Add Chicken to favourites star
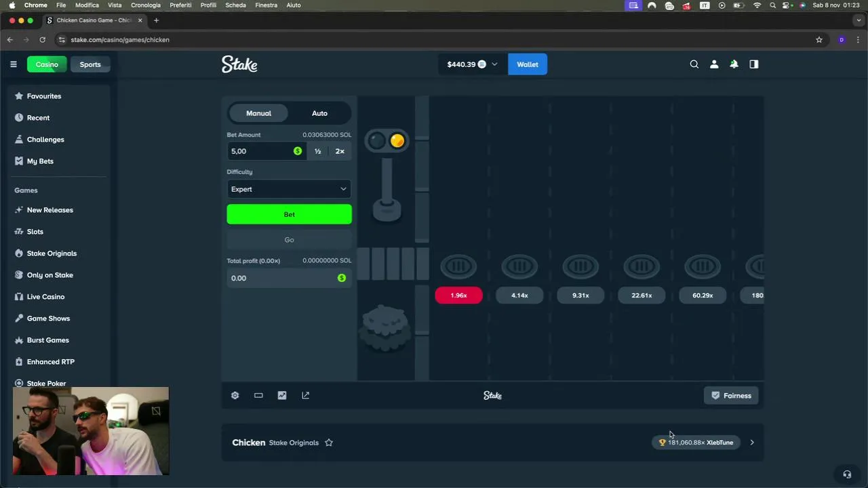This screenshot has height=488, width=868. point(329,443)
